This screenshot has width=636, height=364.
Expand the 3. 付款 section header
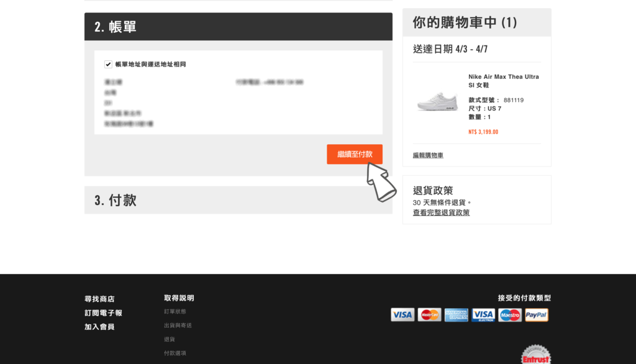(x=238, y=200)
